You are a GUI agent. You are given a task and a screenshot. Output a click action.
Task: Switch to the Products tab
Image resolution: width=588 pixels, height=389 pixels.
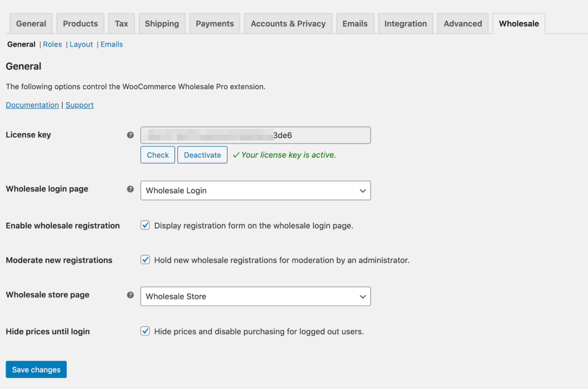coord(80,24)
